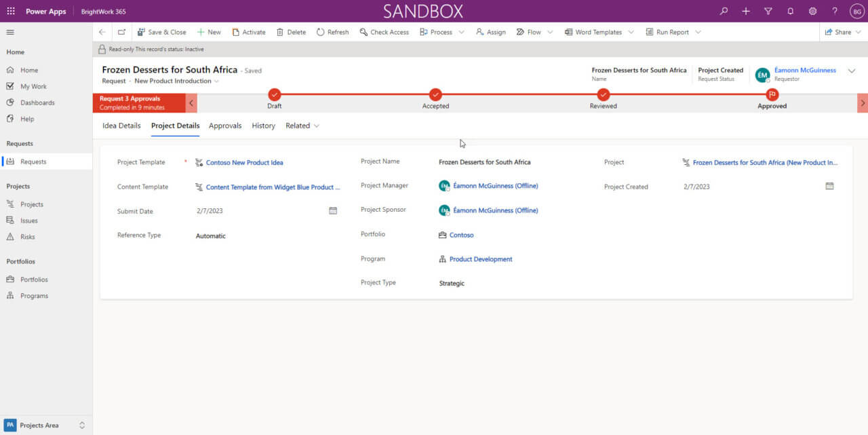Expand the Related tab menu
The image size is (868, 435).
(301, 126)
